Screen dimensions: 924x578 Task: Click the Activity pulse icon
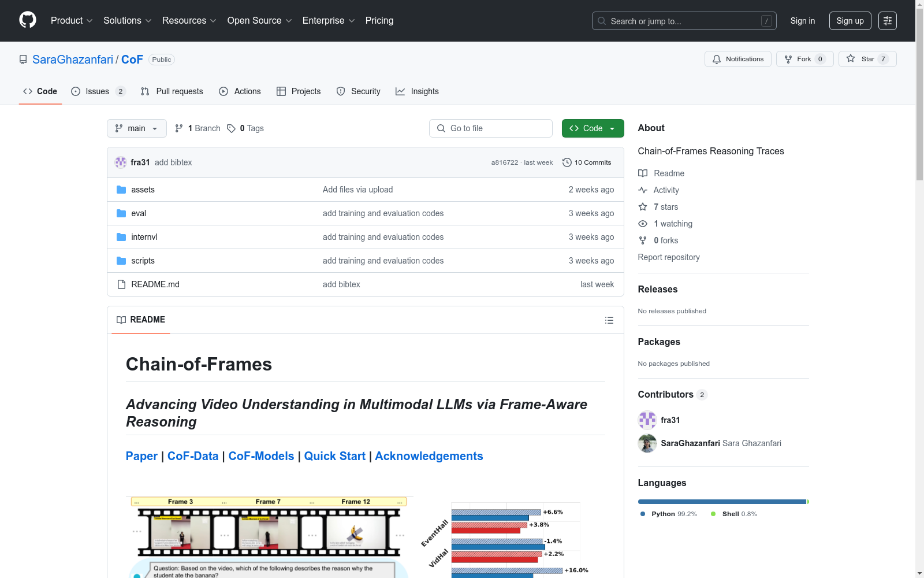tap(643, 190)
